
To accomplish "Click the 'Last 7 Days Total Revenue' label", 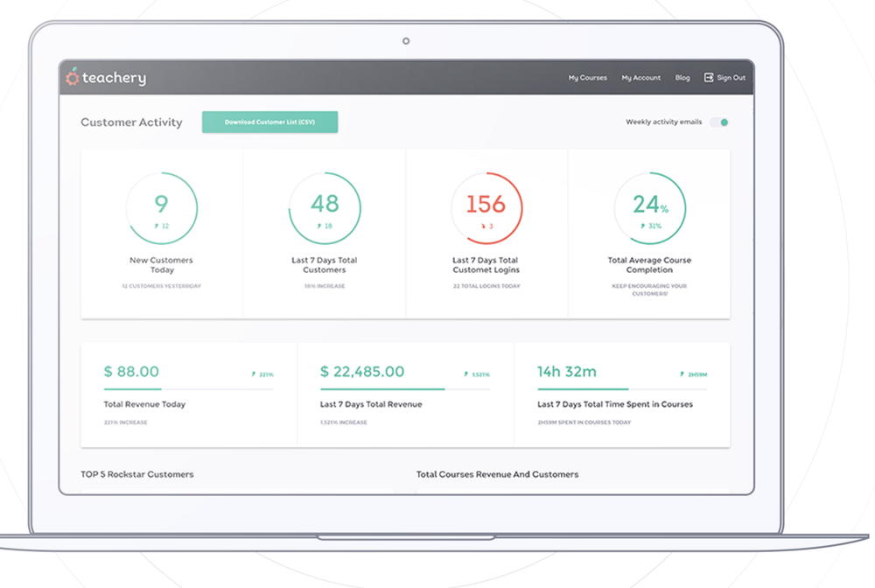I will (371, 404).
